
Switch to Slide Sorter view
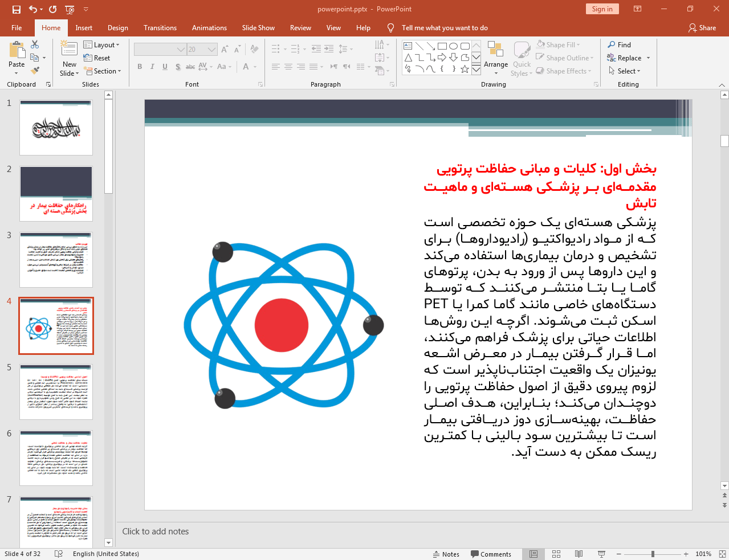556,554
